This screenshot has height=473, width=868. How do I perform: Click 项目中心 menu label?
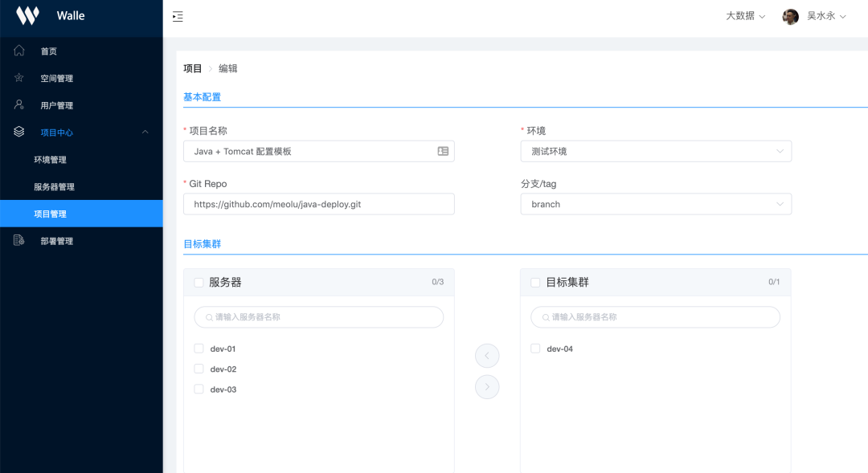tap(56, 133)
